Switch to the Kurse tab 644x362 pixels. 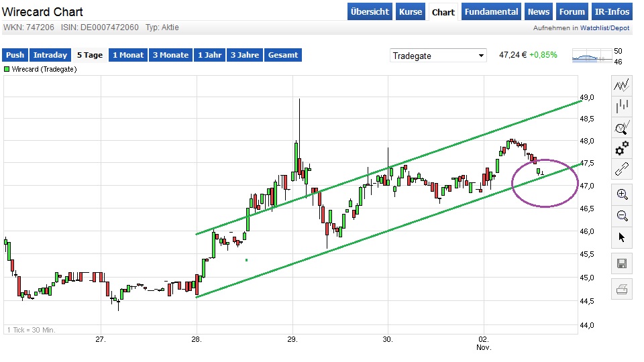pyautogui.click(x=411, y=12)
